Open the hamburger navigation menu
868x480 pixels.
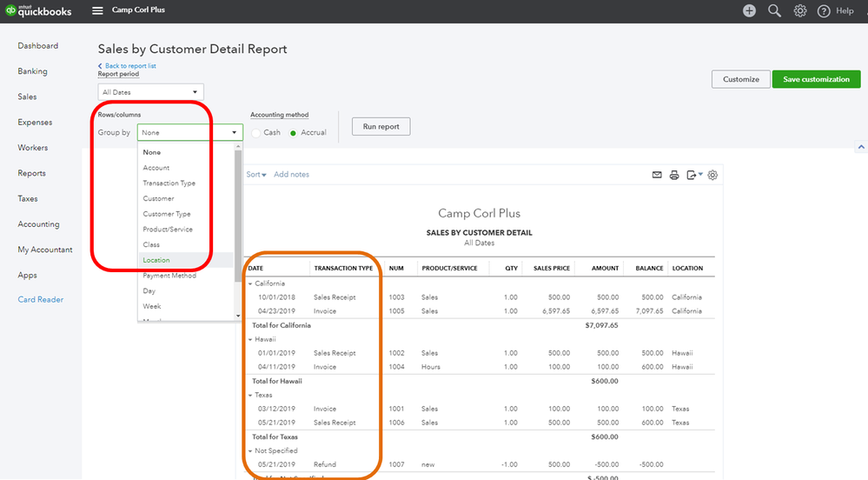click(97, 10)
